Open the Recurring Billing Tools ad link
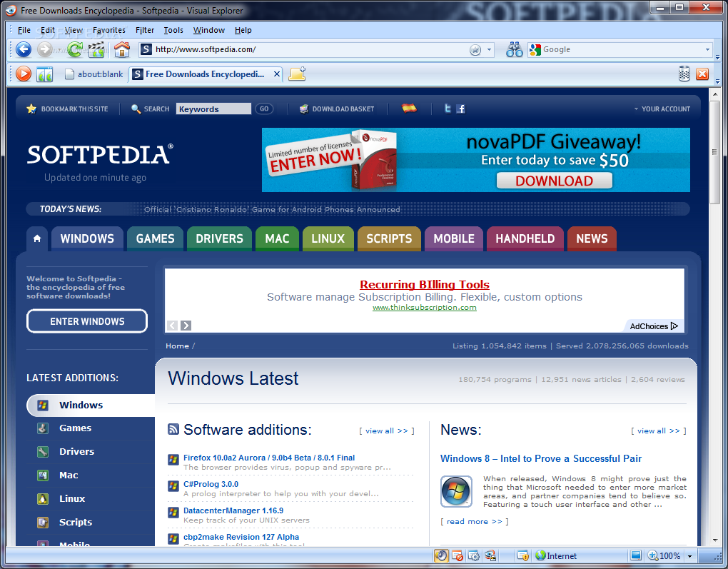 click(425, 284)
